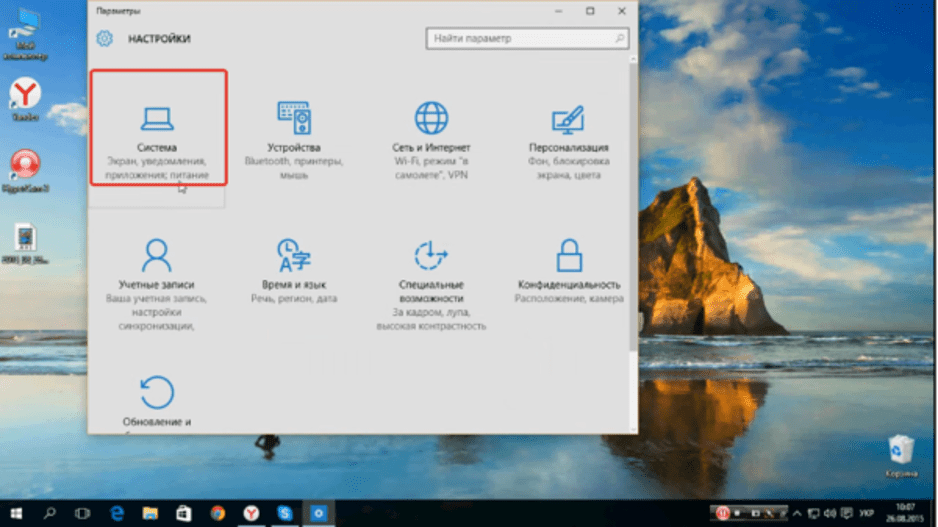Open the Время и язык category

294,271
